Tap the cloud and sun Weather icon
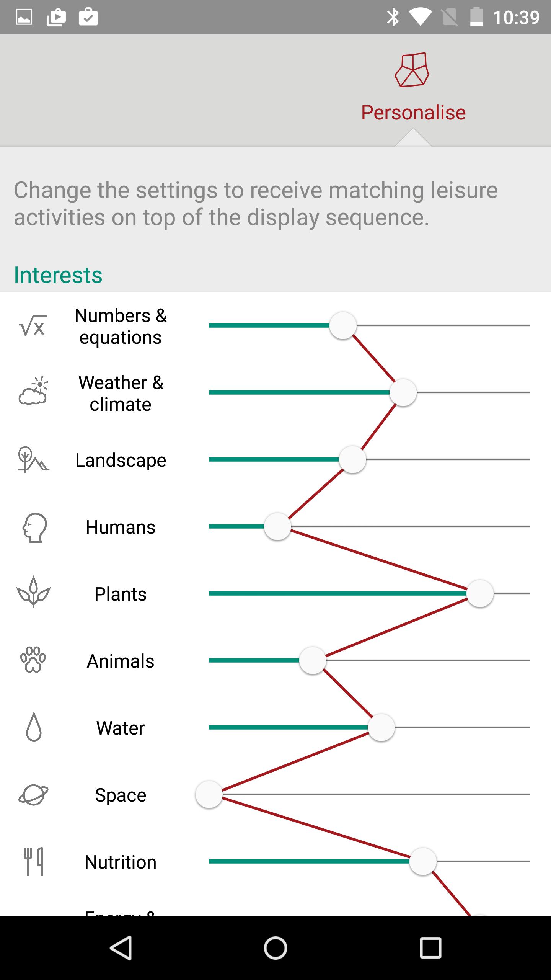 point(33,391)
